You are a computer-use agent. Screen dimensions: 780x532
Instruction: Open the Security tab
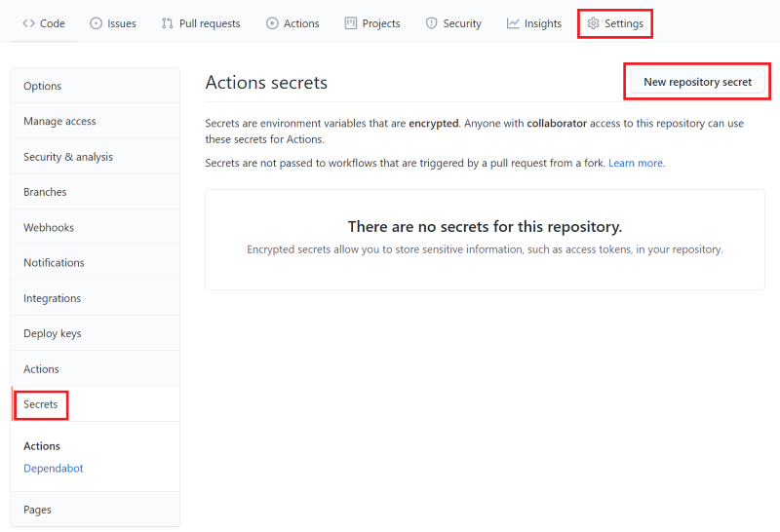pyautogui.click(x=453, y=23)
